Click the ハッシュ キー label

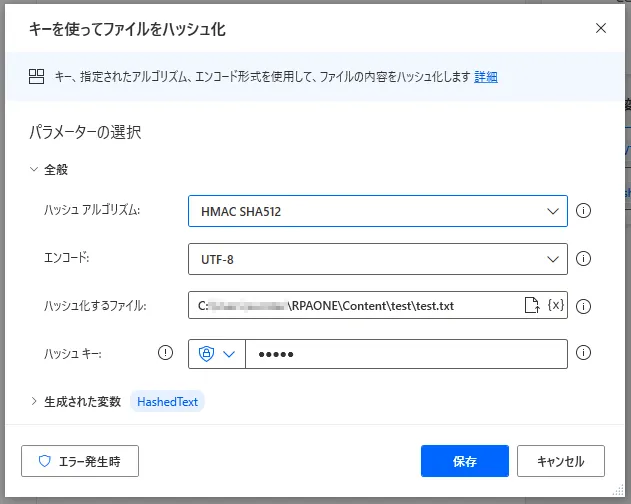(73, 353)
